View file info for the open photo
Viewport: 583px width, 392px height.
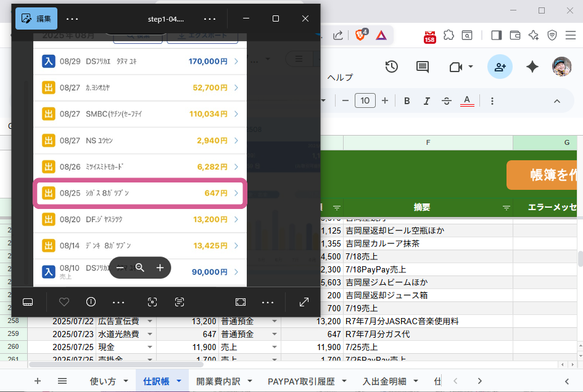point(91,302)
